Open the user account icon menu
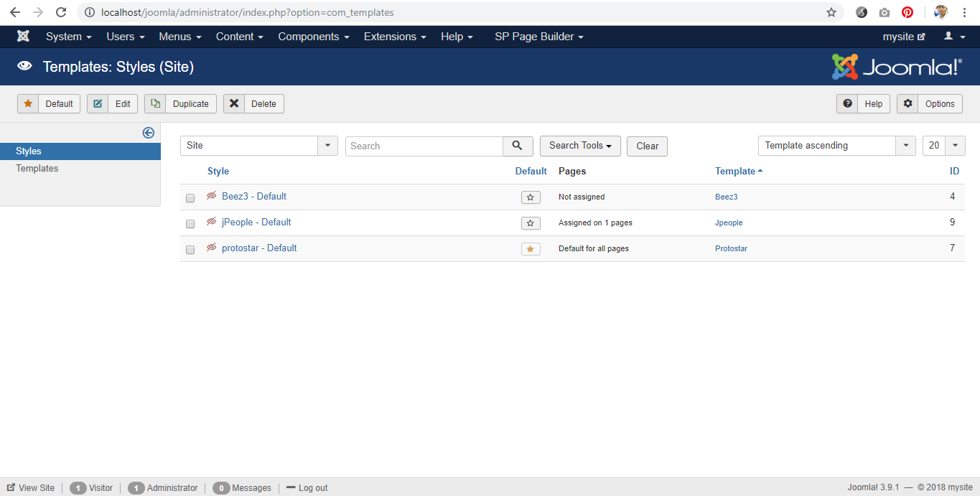Screen dimensions: 980x496 954,37
